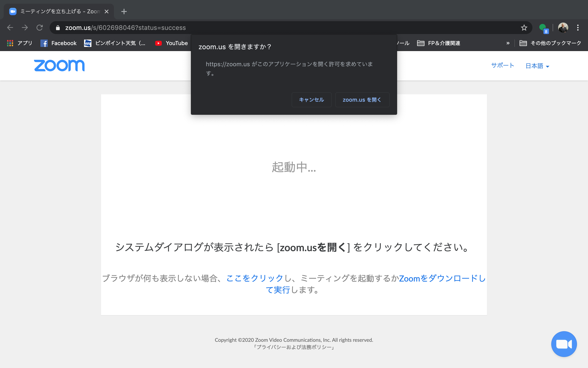Open a new tab with plus icon
588x368 pixels.
(124, 11)
